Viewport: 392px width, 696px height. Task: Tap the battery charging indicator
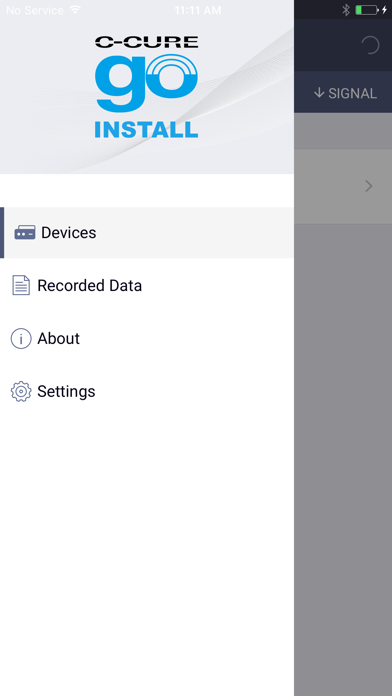tap(371, 10)
